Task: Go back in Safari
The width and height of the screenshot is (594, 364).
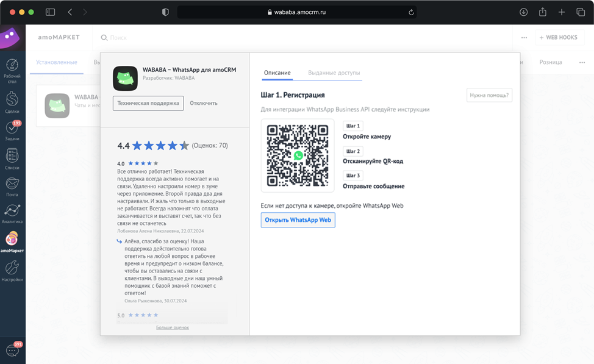Action: pos(70,12)
